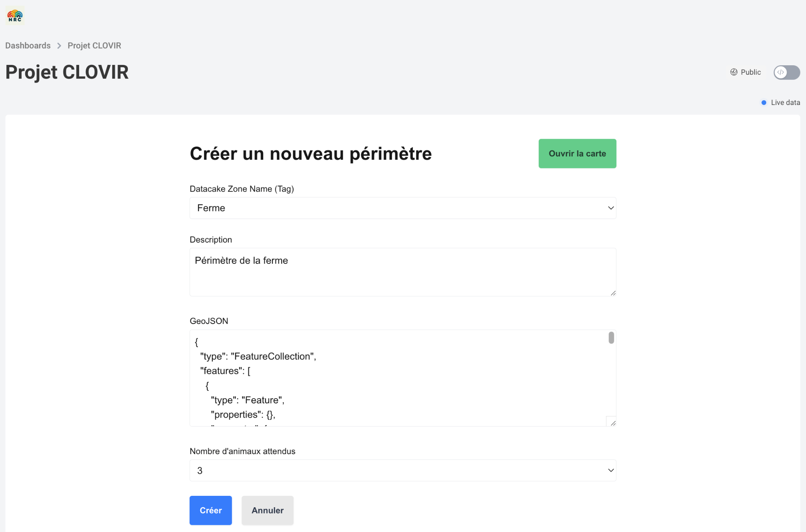Toggle the Public dashboard switch
The height and width of the screenshot is (532, 806).
point(786,72)
